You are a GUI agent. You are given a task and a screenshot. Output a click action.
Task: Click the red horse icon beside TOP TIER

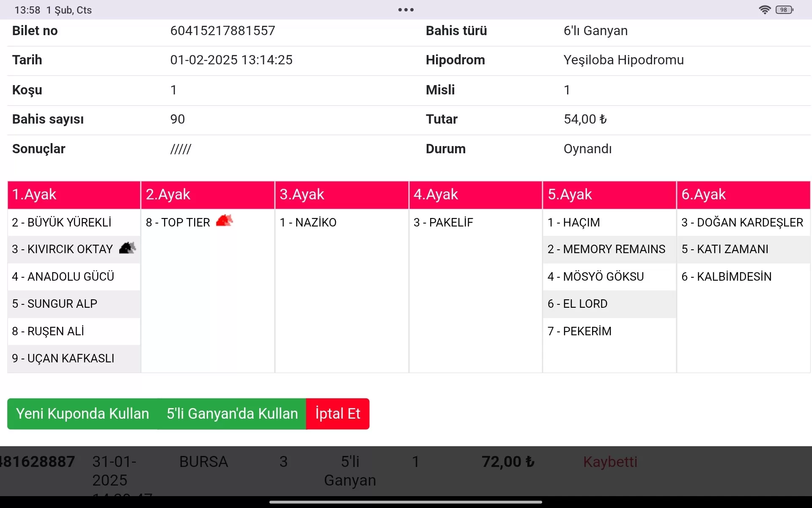pos(224,221)
